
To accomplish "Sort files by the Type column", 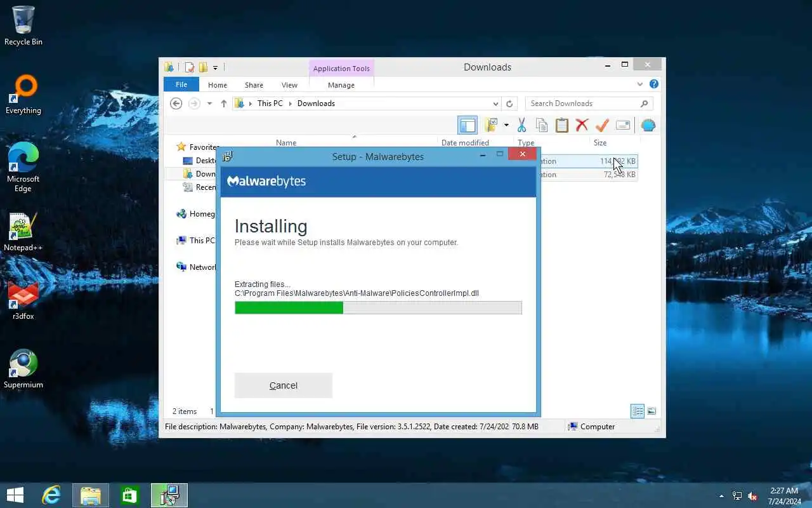I will [x=526, y=143].
